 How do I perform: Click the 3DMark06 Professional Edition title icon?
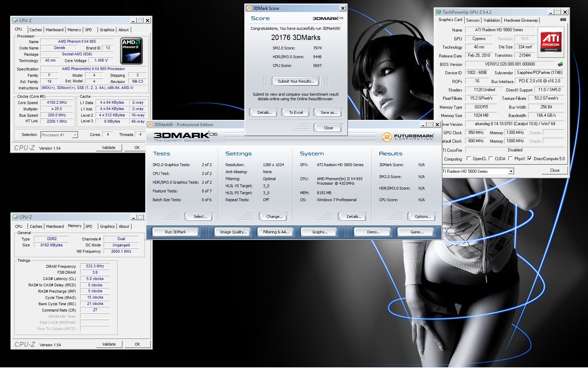150,124
